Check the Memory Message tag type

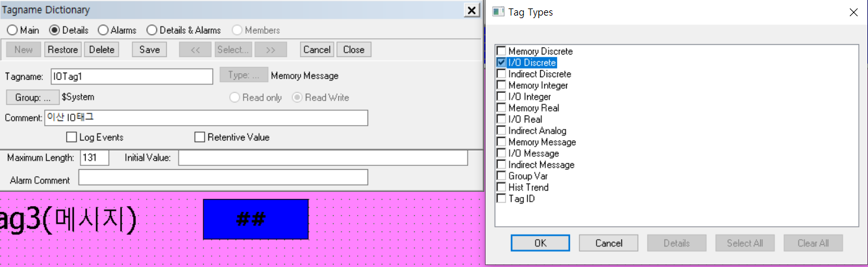click(x=501, y=142)
